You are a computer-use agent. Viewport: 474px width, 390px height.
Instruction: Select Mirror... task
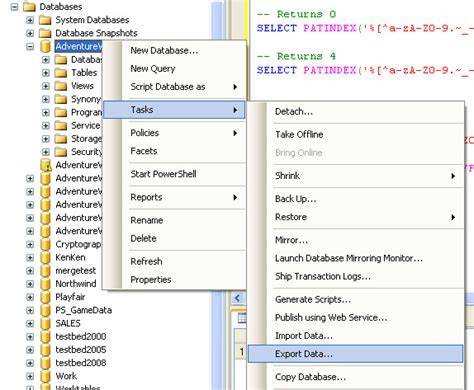coord(356,240)
